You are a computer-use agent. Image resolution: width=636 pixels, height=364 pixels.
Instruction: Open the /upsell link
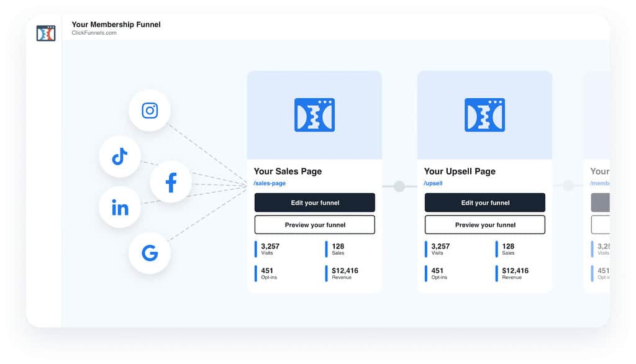pyautogui.click(x=433, y=183)
